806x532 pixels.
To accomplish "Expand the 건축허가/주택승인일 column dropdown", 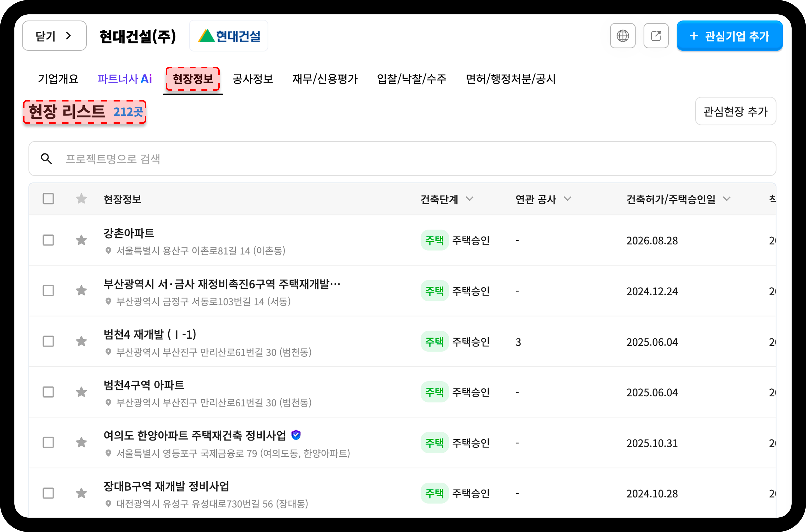I will 727,199.
